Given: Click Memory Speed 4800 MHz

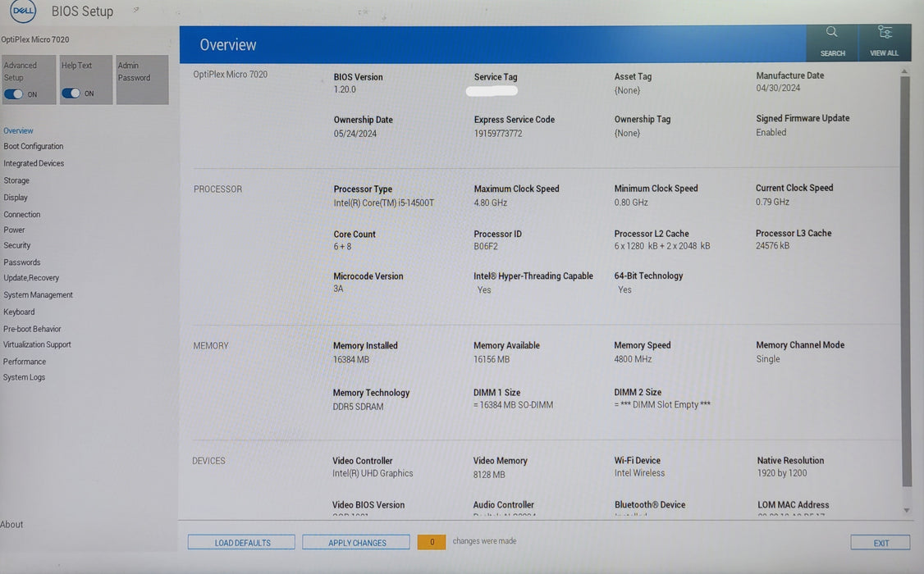Looking at the screenshot, I should (x=633, y=358).
